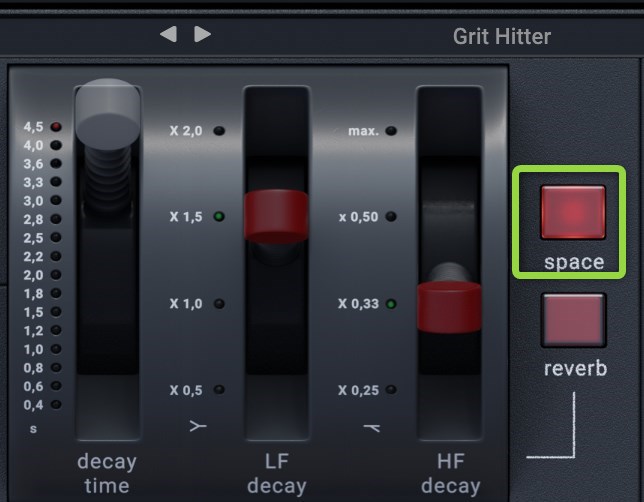The height and width of the screenshot is (502, 644).
Task: Select the X 2,0 LF decay LED
Action: click(219, 131)
